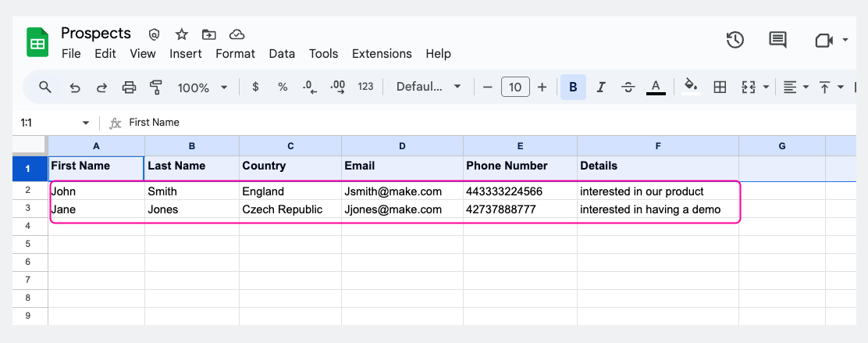The height and width of the screenshot is (343, 868).
Task: Toggle bold formatting
Action: 574,87
